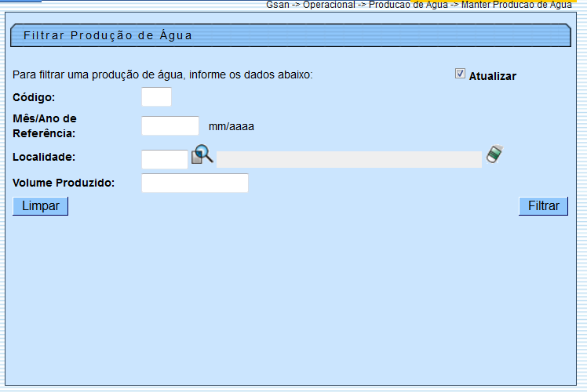Click the Mês/Ano de Referência input box
The height and width of the screenshot is (392, 587).
tap(170, 125)
